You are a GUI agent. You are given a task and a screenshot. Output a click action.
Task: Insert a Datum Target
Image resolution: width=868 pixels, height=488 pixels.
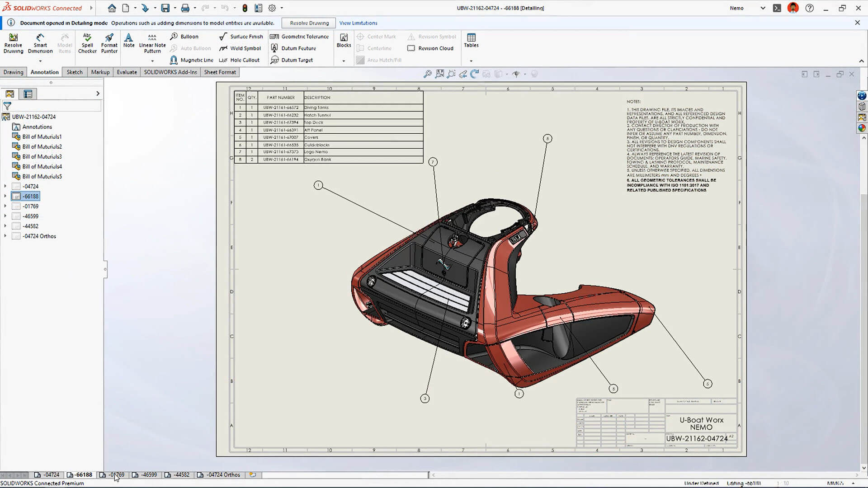point(292,60)
